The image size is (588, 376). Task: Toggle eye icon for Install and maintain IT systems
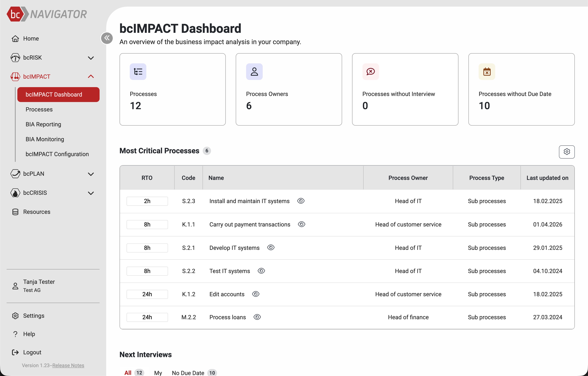pos(301,201)
